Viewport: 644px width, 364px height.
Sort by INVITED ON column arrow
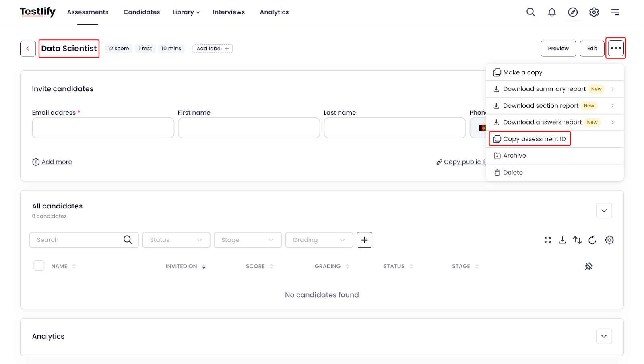[x=204, y=267]
